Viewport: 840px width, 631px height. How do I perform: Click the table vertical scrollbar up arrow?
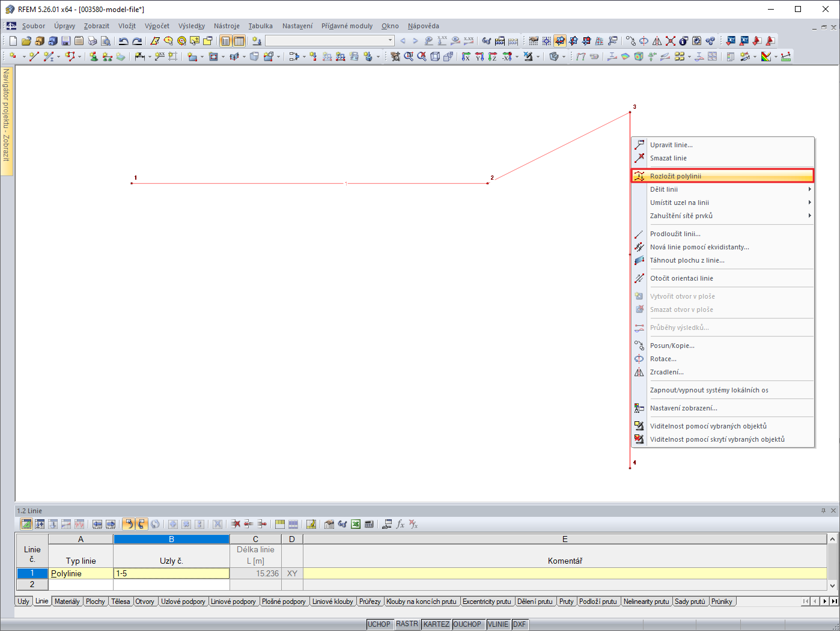(832, 539)
